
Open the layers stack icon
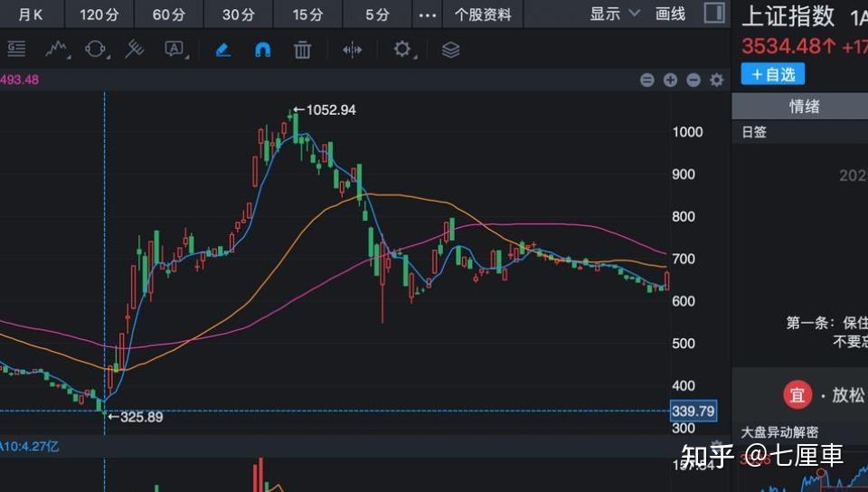pos(450,50)
